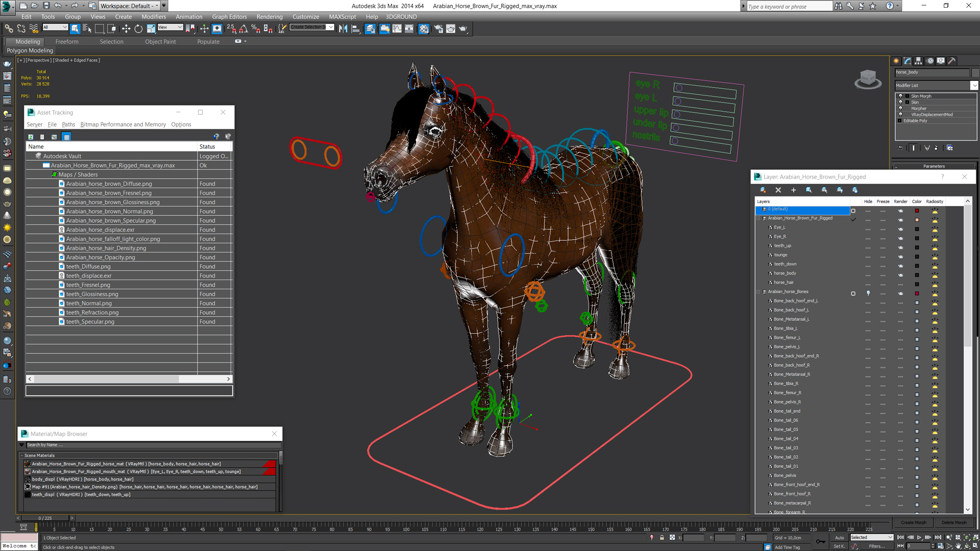Click color swatch of 0 (default) layer

917,210
